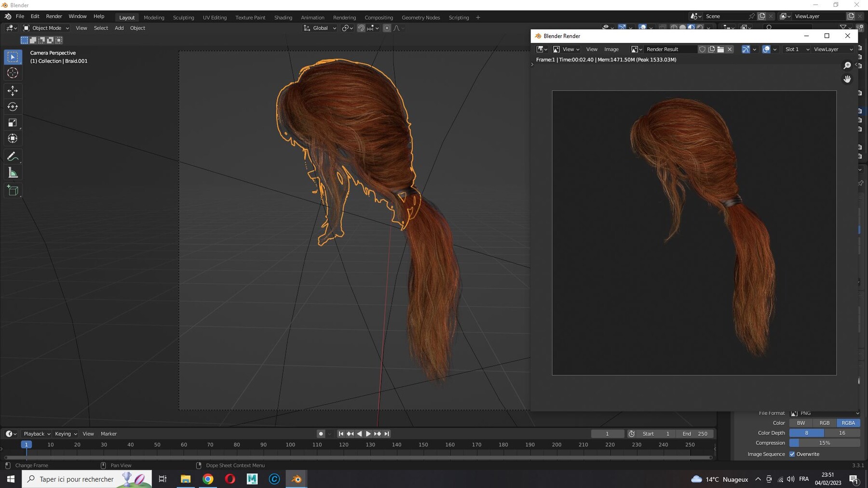This screenshot has height=488, width=868.
Task: Activate the Move tool
Action: (13, 91)
